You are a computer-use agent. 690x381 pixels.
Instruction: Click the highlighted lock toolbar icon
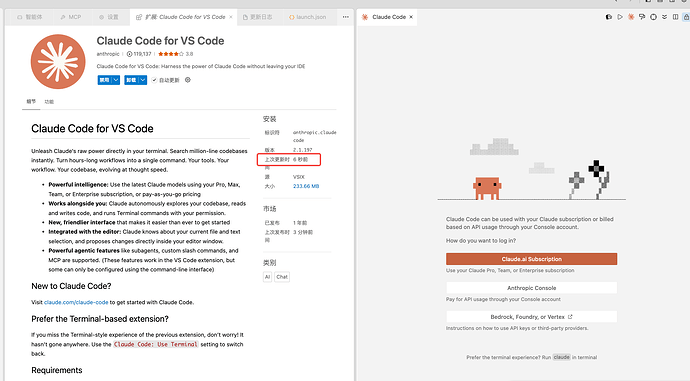click(x=686, y=17)
